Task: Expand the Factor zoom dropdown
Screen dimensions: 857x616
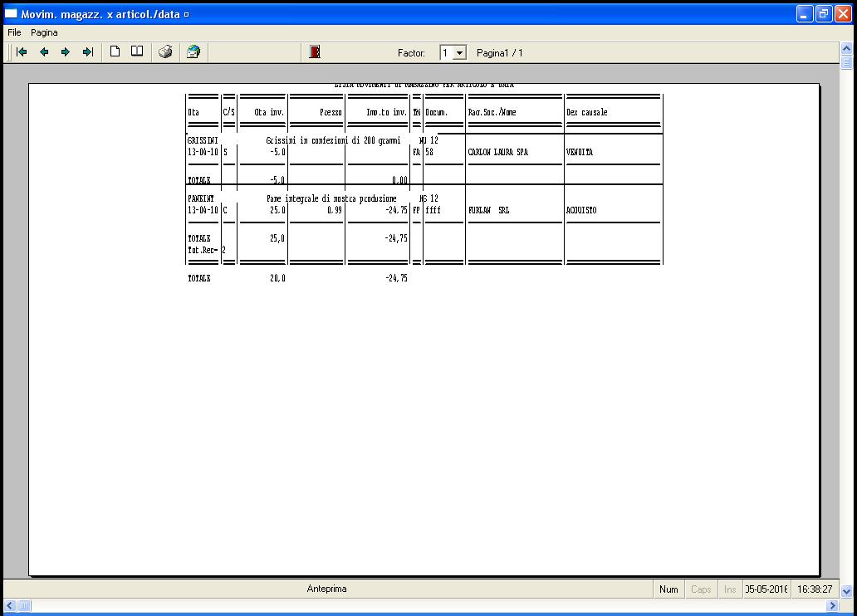Action: click(460, 53)
